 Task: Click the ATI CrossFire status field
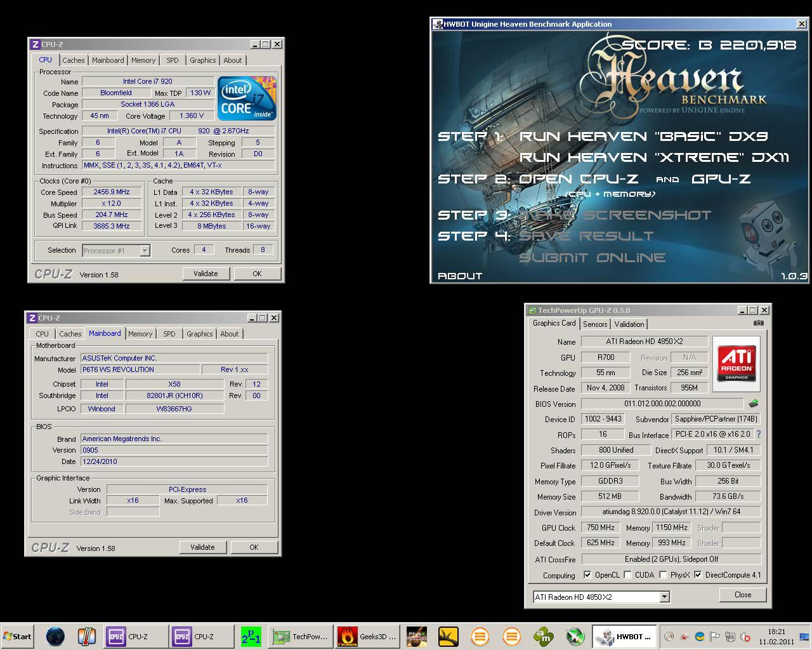pyautogui.click(x=671, y=559)
